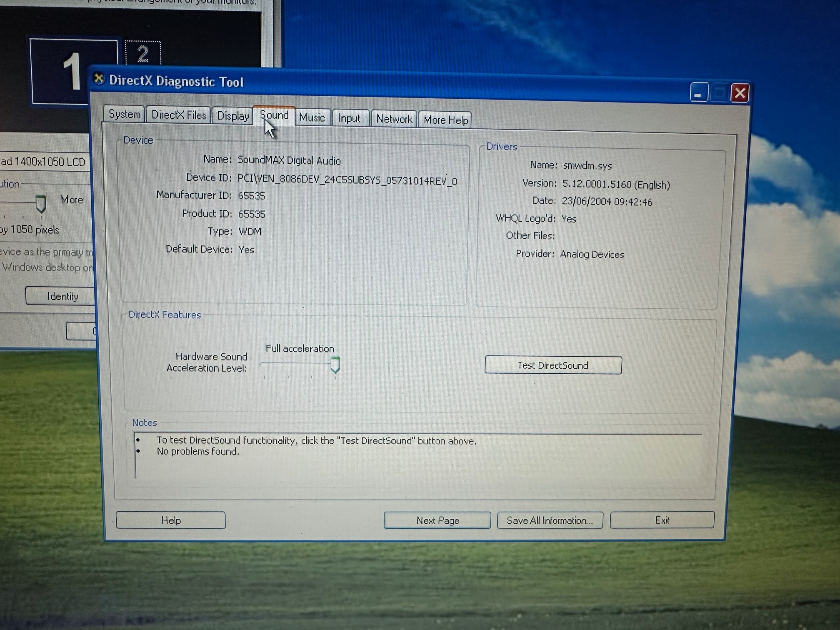Switch to the System tab
The height and width of the screenshot is (630, 840).
pos(124,114)
